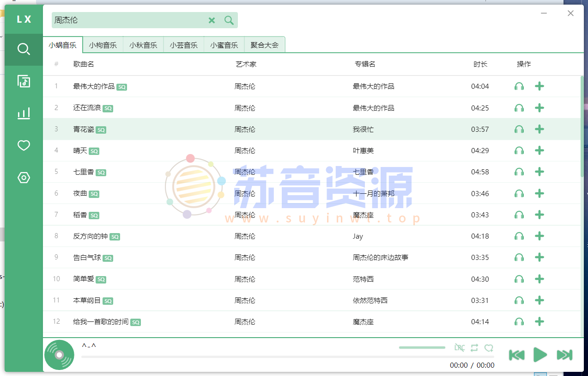
Task: Favorite the current track with the heart icon
Action: [x=489, y=347]
